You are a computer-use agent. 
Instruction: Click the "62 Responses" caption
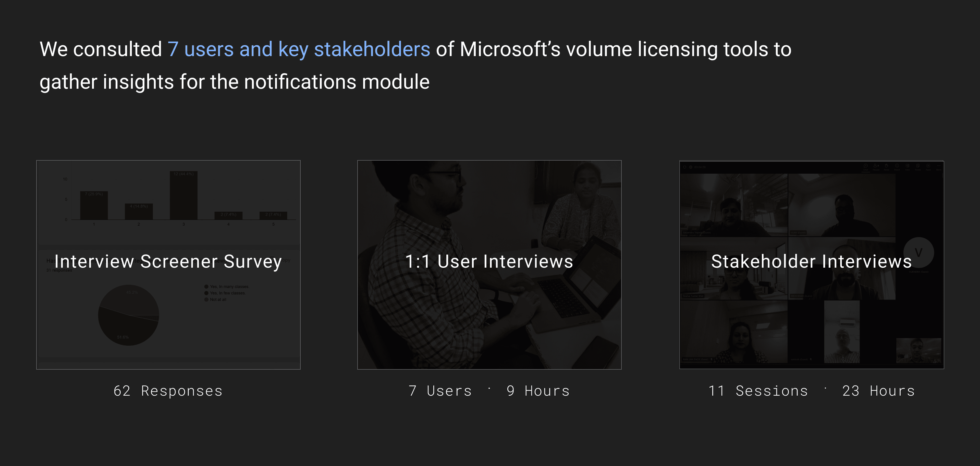[x=168, y=391]
